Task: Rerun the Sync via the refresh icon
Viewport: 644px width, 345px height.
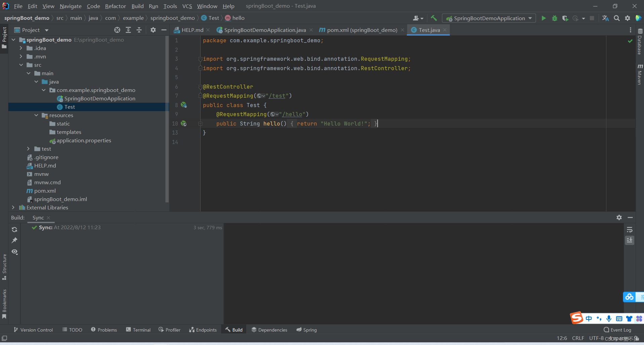Action: [x=14, y=230]
